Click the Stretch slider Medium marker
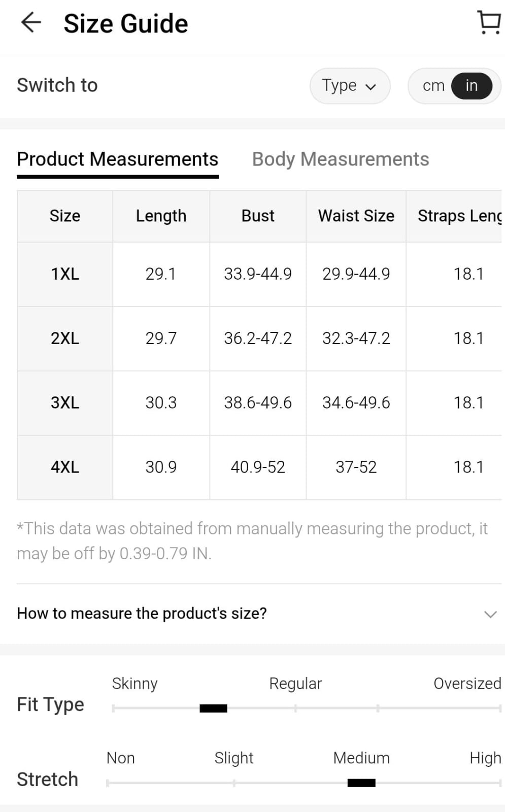This screenshot has width=505, height=812. tap(361, 783)
